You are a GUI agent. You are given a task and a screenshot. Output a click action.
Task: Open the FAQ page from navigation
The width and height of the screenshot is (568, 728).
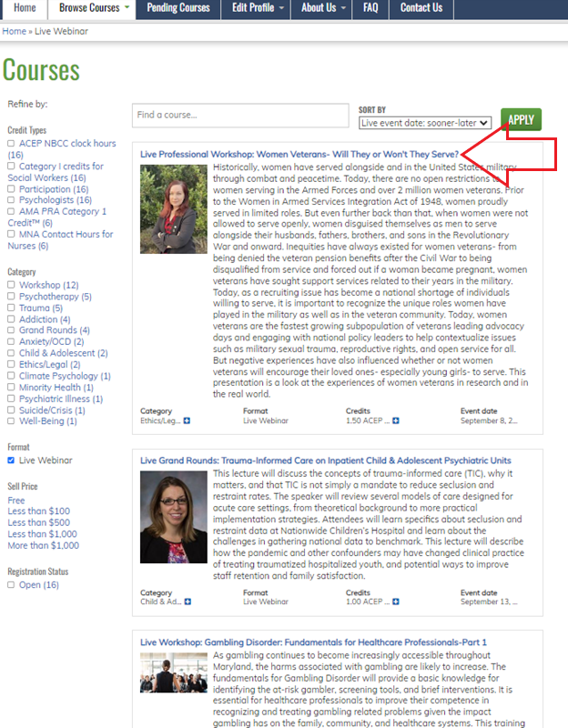pos(370,8)
